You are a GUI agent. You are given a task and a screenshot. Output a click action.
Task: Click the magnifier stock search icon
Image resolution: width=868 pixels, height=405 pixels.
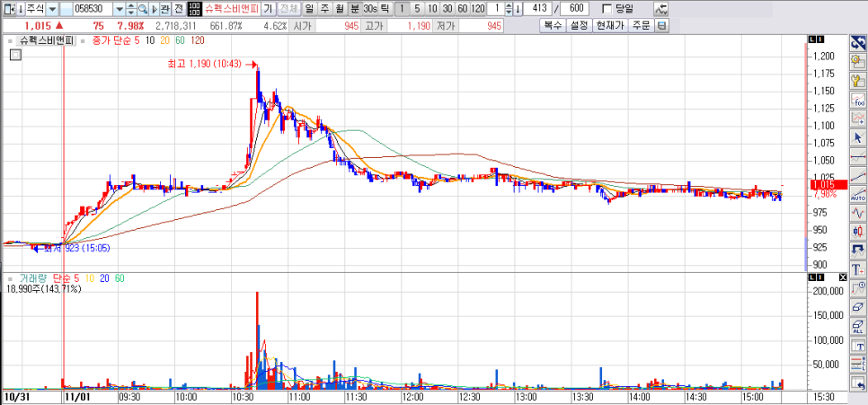point(143,9)
